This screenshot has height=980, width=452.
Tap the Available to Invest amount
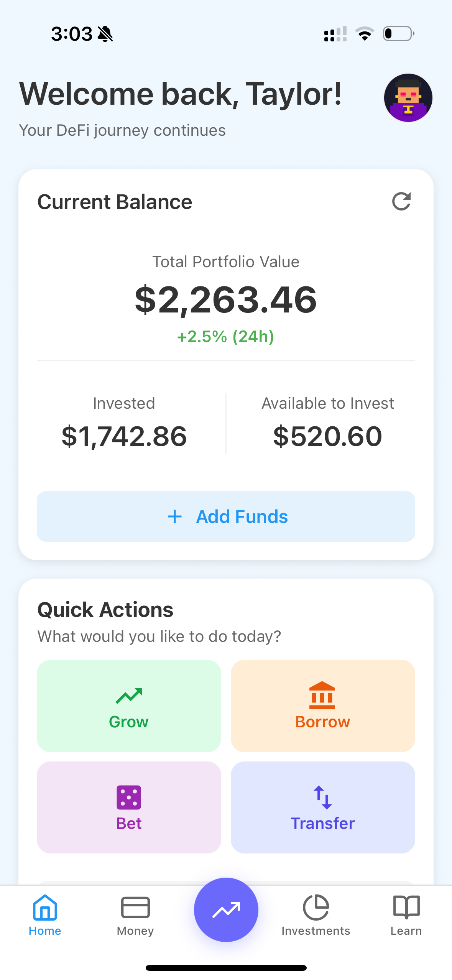[x=328, y=436]
